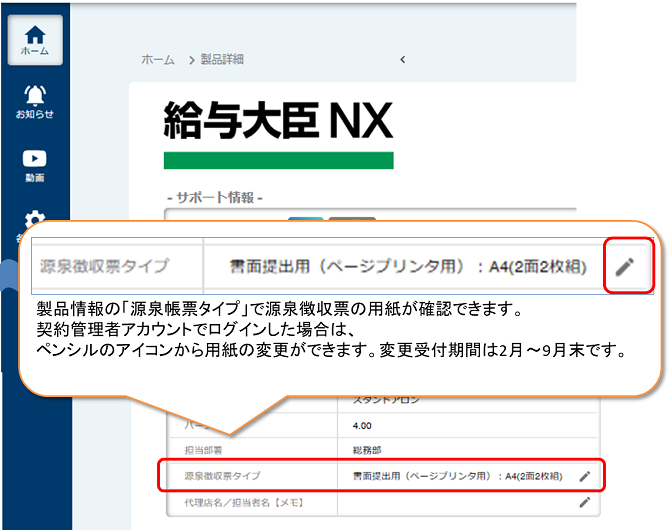Open the 動画 video section
The height and width of the screenshot is (530, 670).
pos(34,165)
